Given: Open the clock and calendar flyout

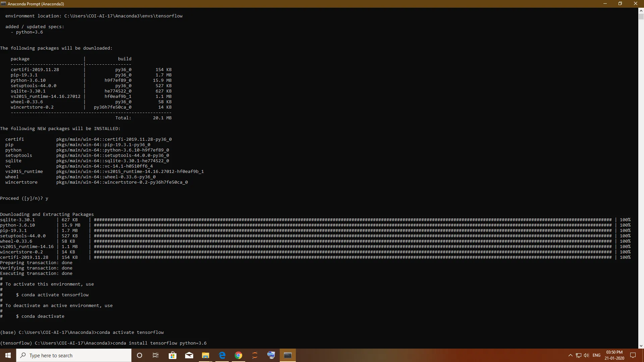Looking at the screenshot, I should click(614, 355).
